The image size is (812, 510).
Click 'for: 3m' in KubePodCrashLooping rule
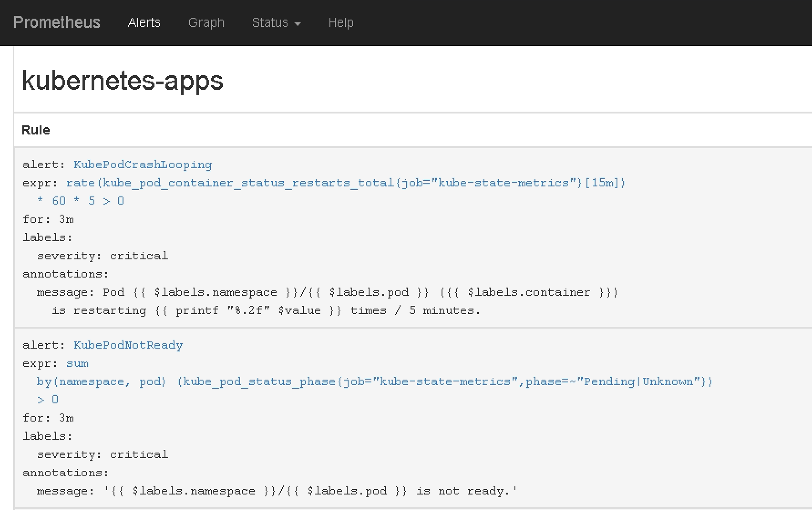coord(48,219)
